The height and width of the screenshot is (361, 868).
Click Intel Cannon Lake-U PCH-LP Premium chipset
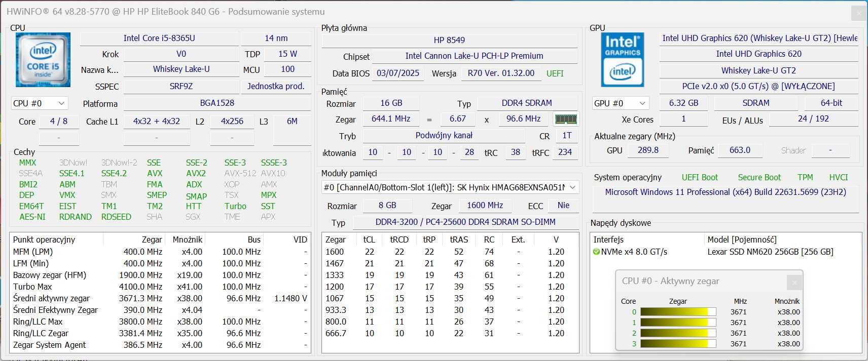point(475,56)
